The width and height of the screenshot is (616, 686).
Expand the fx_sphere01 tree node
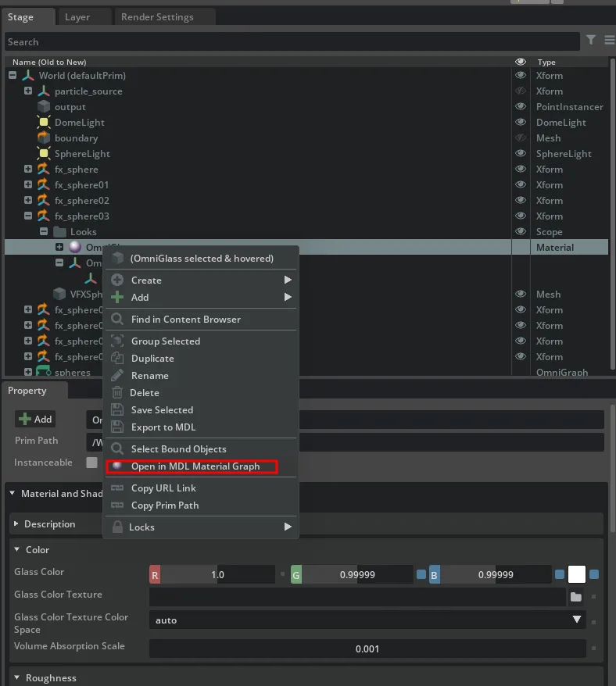(28, 184)
